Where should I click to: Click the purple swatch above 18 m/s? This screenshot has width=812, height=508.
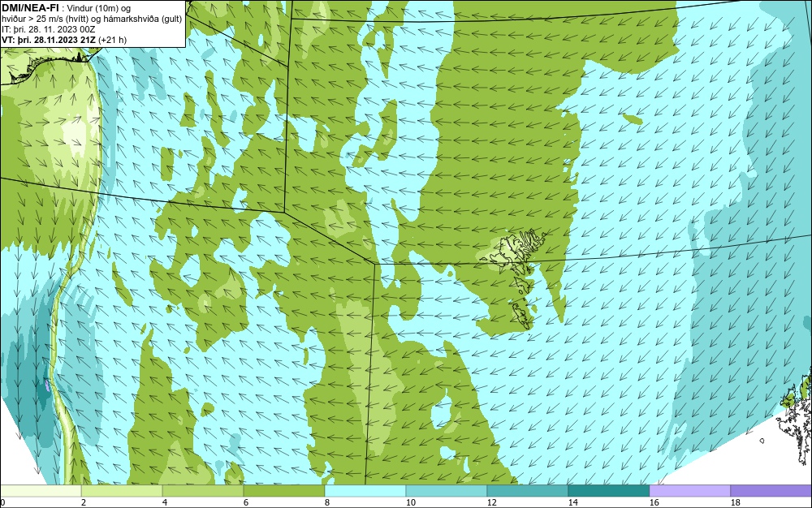pos(771,490)
